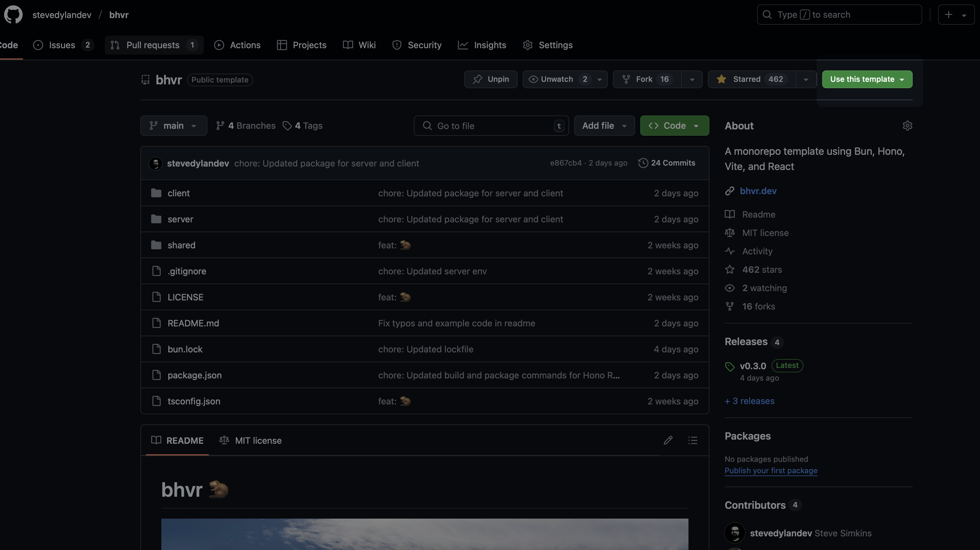Click stevedylandev avatar in commit row
980x550 pixels.
[155, 163]
